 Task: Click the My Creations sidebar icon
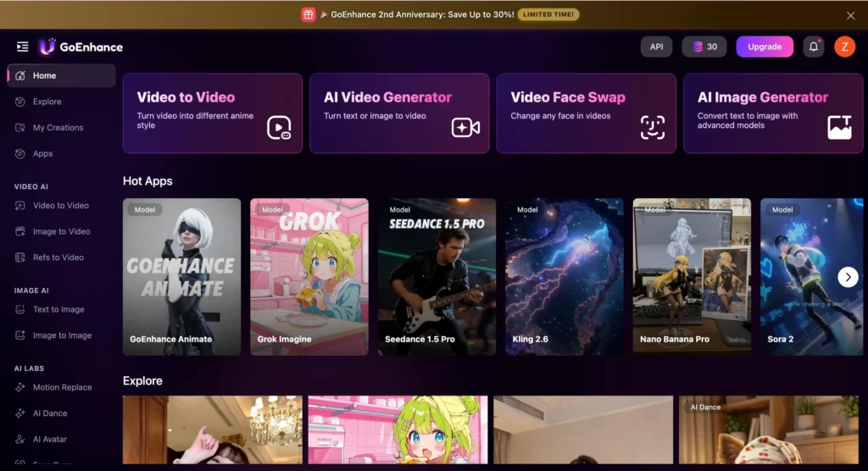[x=20, y=128]
